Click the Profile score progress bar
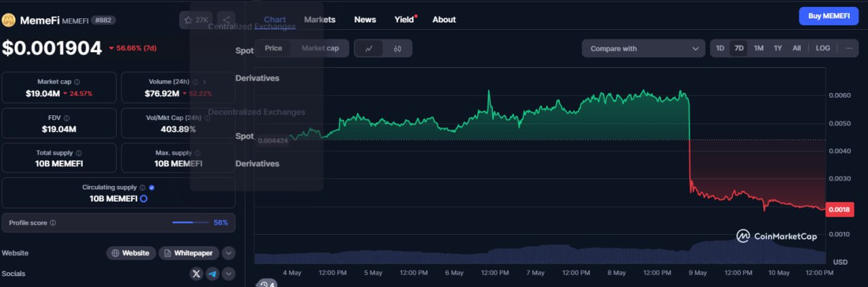Image resolution: width=868 pixels, height=287 pixels. [191, 223]
